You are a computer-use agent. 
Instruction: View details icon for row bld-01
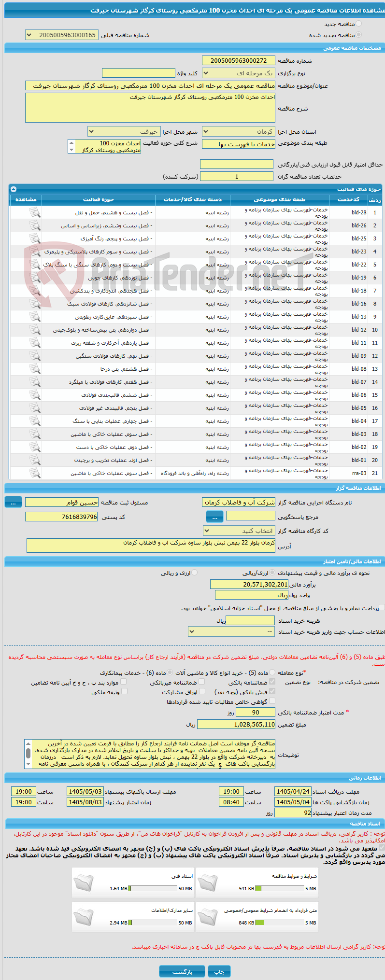click(35, 460)
